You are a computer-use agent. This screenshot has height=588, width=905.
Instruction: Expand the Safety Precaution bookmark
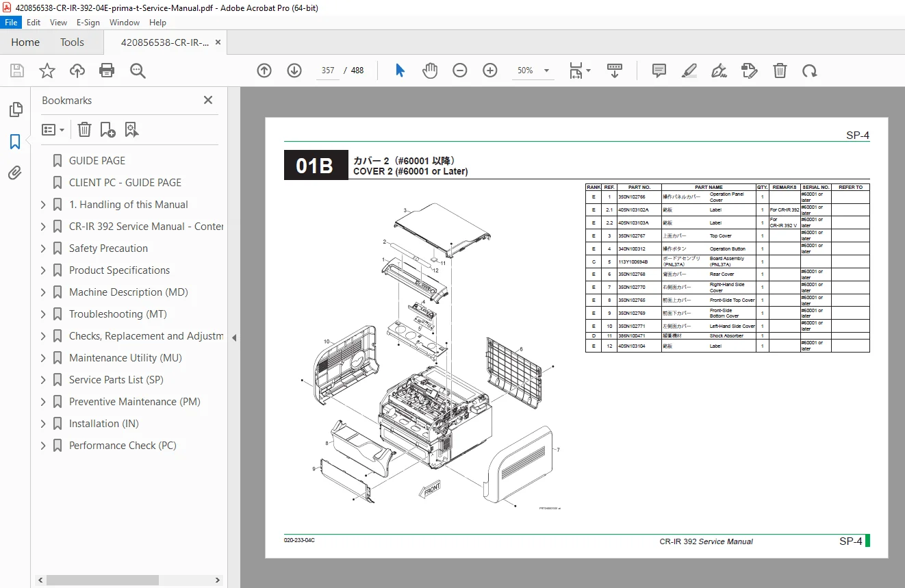(x=43, y=248)
